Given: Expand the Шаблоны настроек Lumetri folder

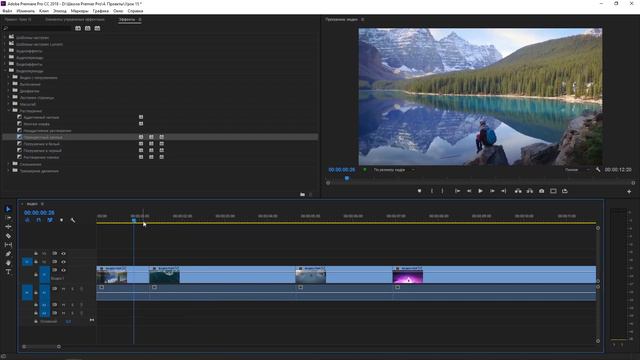Looking at the screenshot, I should pyautogui.click(x=5, y=44).
